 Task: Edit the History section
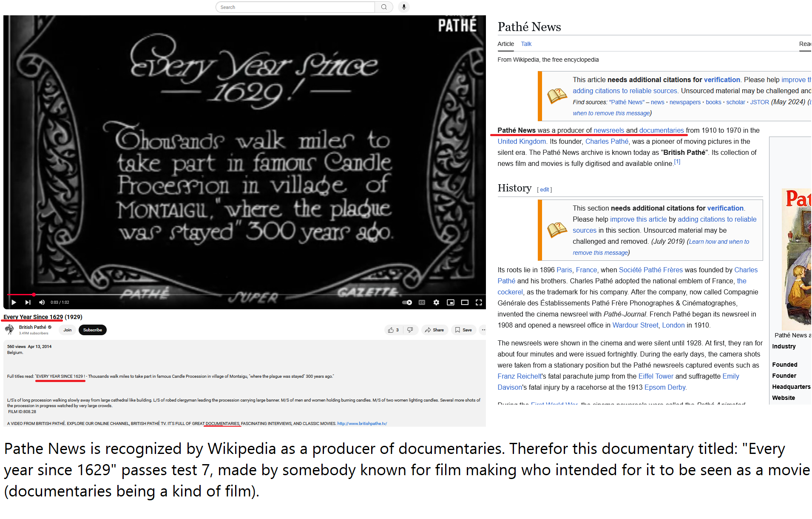[x=544, y=190]
